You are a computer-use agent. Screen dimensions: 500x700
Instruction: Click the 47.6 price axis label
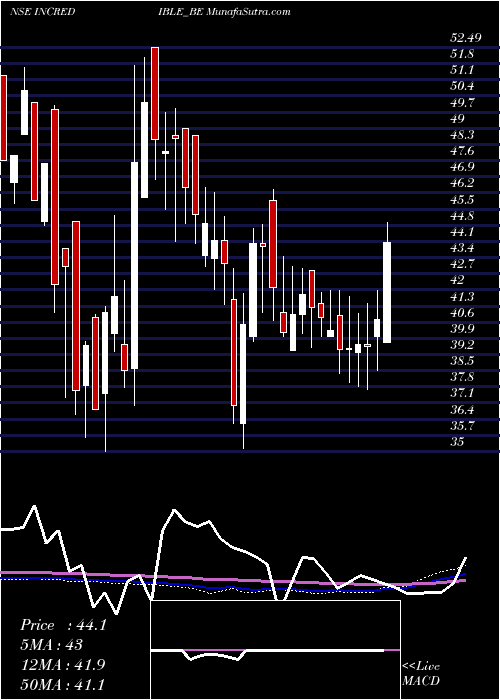462,151
